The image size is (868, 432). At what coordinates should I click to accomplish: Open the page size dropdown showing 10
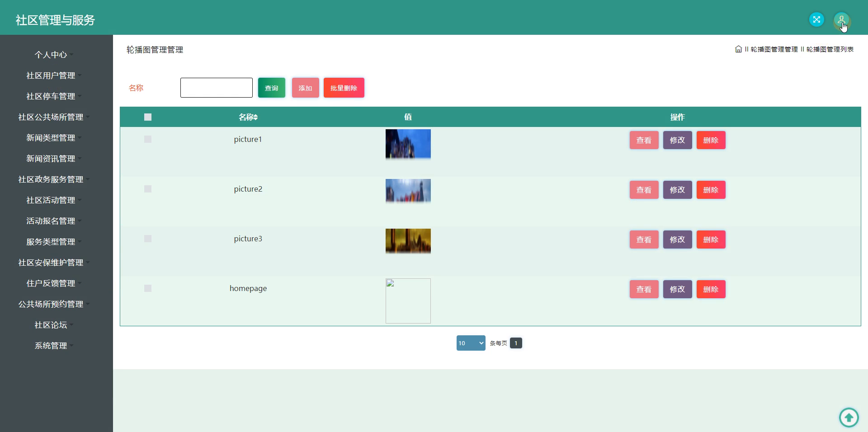(471, 343)
